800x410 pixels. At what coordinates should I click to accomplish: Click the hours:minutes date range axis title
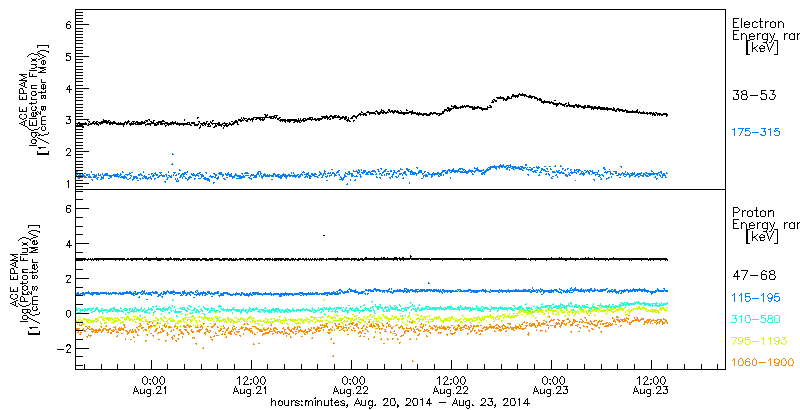click(400, 403)
